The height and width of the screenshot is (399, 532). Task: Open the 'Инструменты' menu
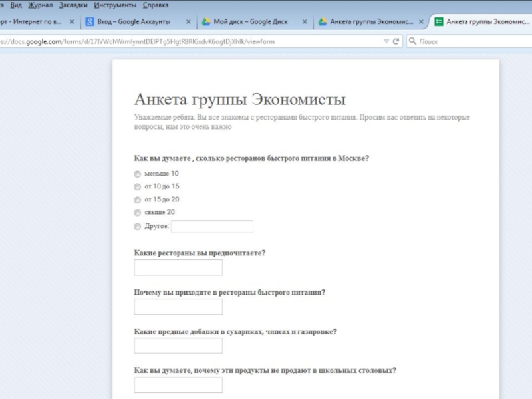tap(115, 5)
